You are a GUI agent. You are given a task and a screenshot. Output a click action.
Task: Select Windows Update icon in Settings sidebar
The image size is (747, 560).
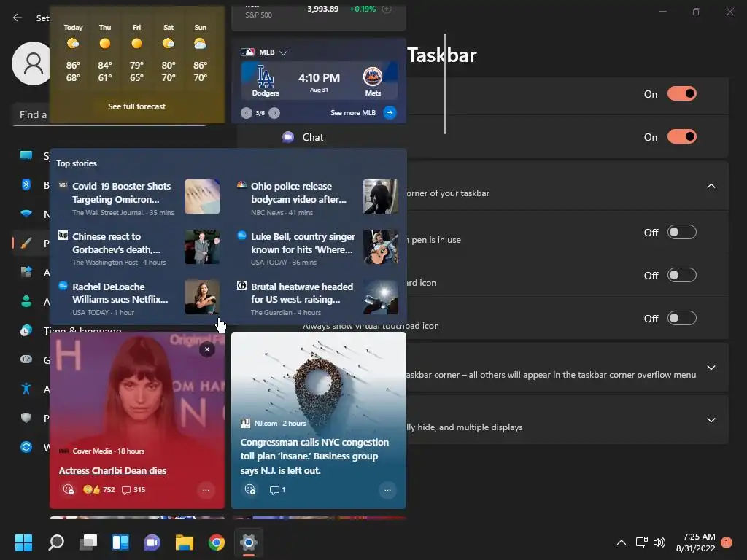pos(26,447)
